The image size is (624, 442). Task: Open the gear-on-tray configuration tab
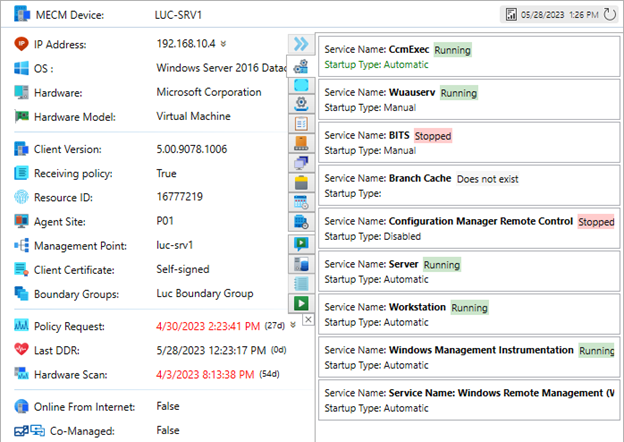click(x=301, y=104)
